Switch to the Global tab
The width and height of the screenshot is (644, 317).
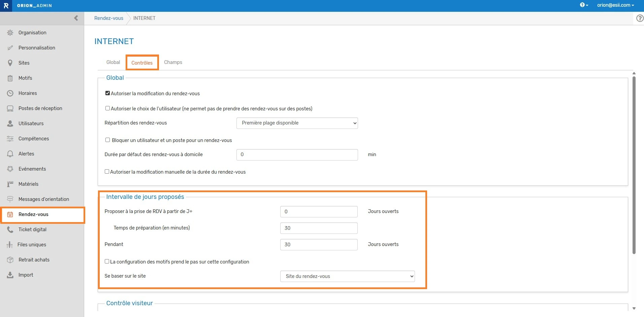(x=113, y=62)
